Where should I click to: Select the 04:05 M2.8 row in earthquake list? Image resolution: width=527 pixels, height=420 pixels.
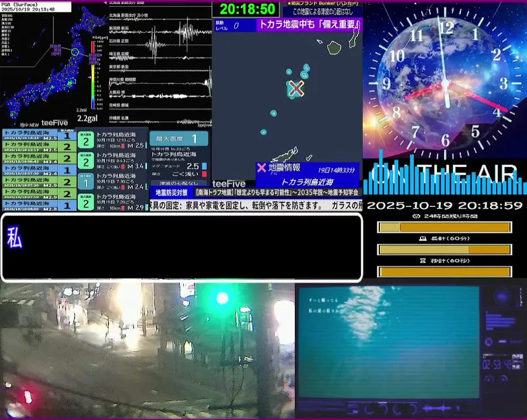[39, 205]
